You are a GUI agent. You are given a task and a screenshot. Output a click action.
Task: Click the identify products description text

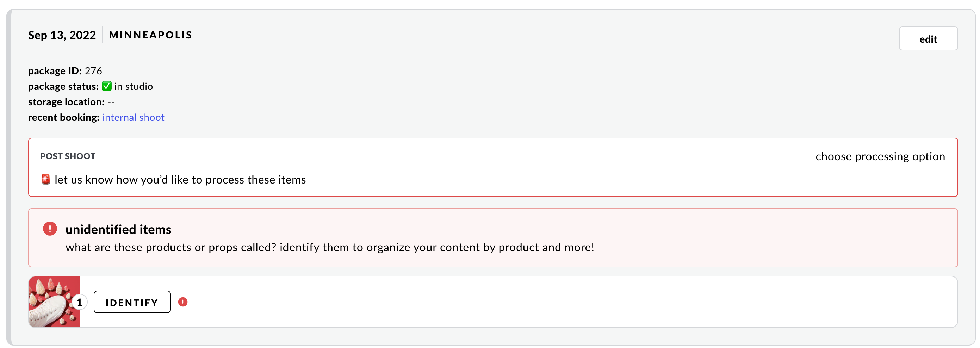(x=330, y=248)
